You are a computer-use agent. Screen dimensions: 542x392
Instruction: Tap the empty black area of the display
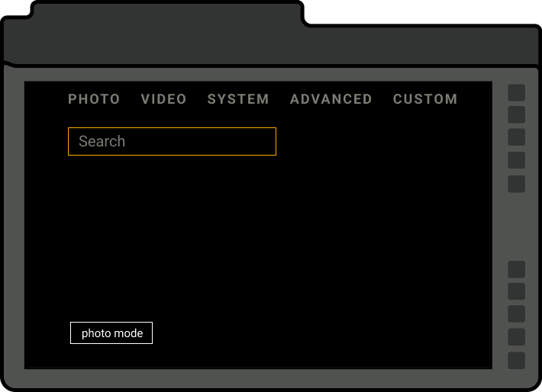tap(305, 244)
